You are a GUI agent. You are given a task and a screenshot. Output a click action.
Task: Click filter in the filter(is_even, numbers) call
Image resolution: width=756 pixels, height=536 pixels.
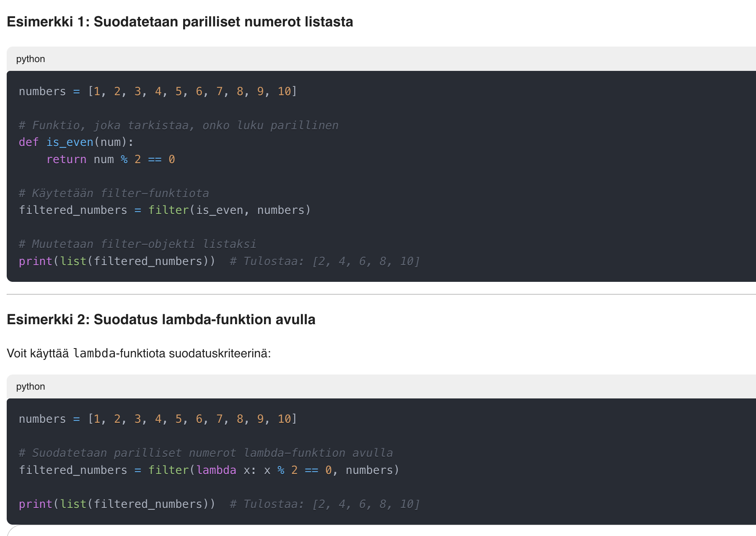click(x=168, y=210)
